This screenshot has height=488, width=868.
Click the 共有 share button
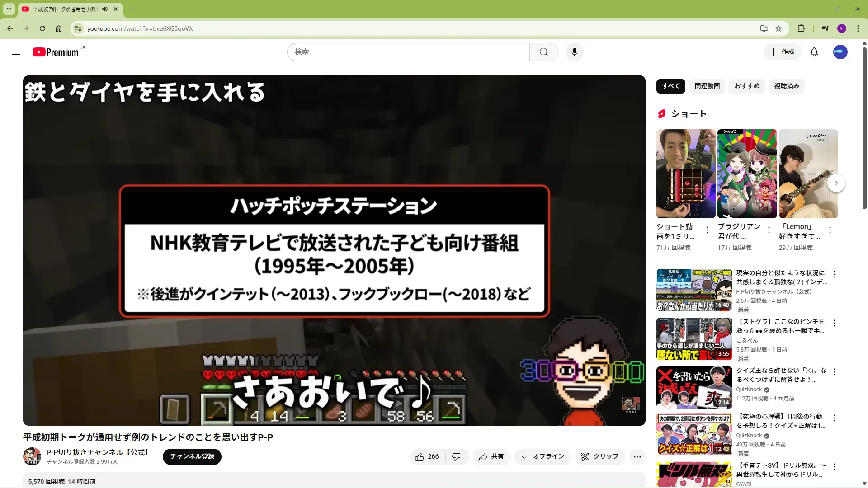point(491,457)
